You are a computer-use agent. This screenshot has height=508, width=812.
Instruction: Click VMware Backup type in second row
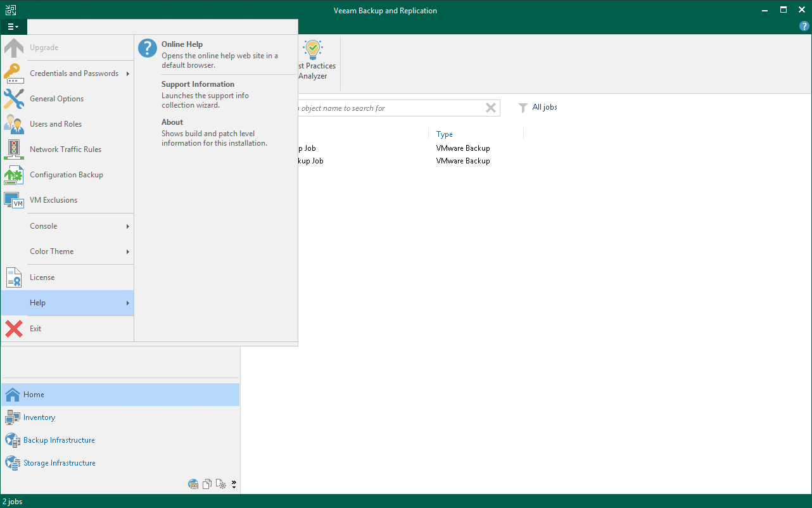463,161
